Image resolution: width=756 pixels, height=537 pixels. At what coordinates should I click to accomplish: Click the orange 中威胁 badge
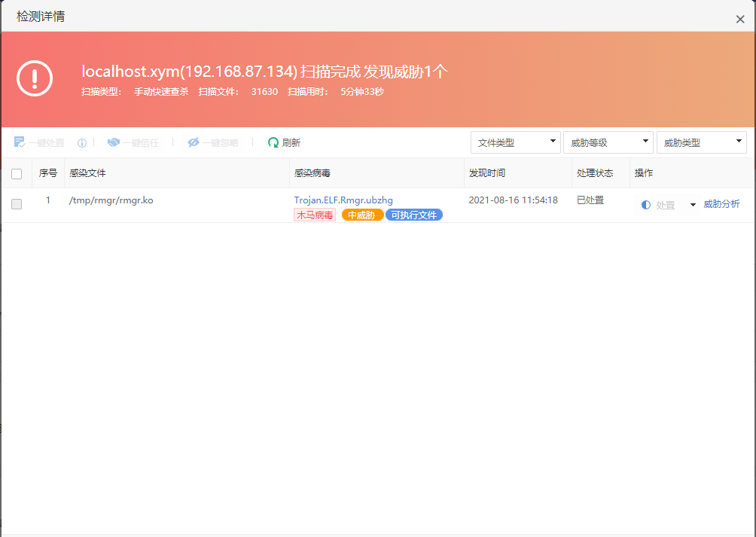[362, 215]
